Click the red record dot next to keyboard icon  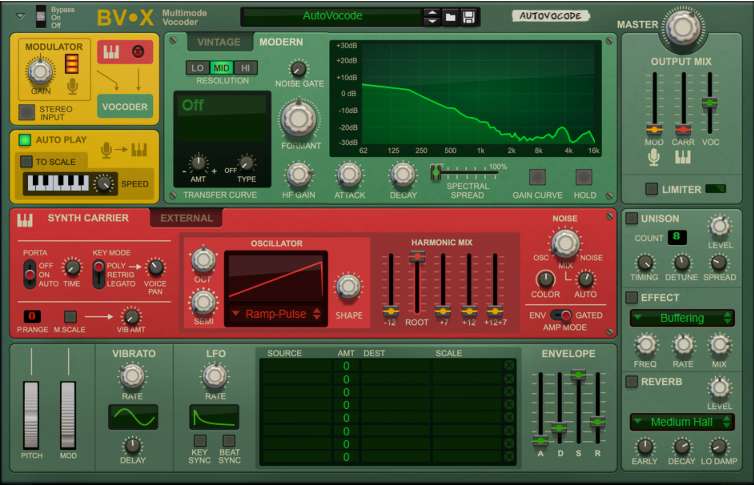tap(138, 51)
